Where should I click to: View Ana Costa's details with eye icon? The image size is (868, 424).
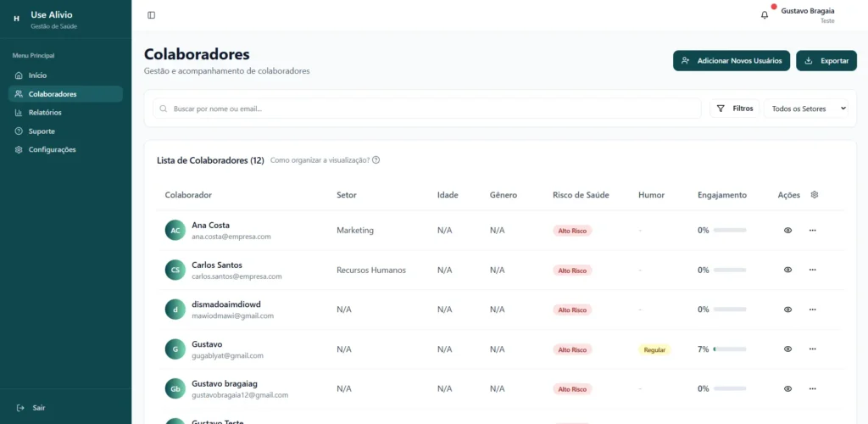(x=787, y=231)
